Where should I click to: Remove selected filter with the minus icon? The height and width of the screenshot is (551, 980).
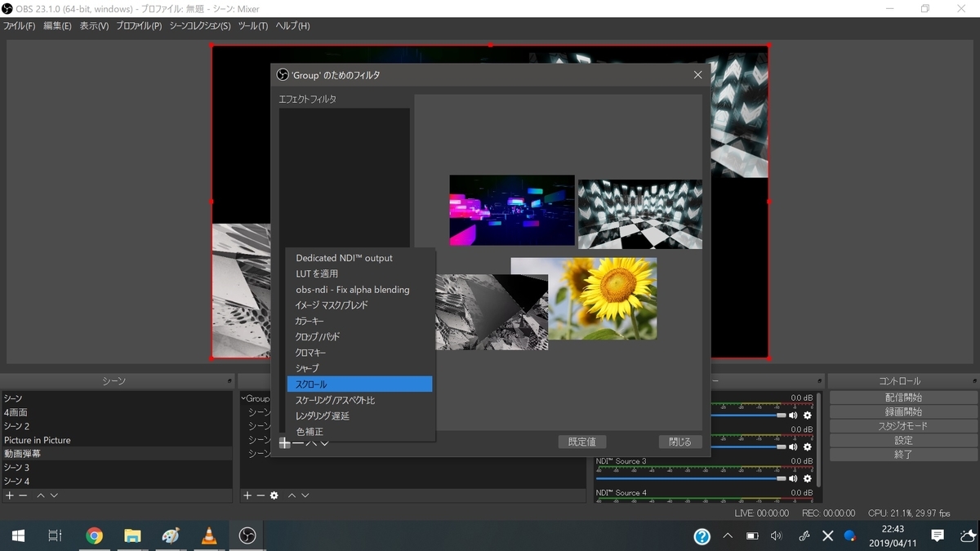[x=297, y=442]
